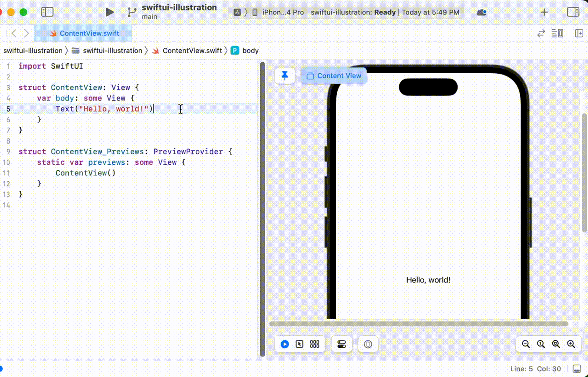Open the swiftui-illustration project breadcrumb

[33, 51]
